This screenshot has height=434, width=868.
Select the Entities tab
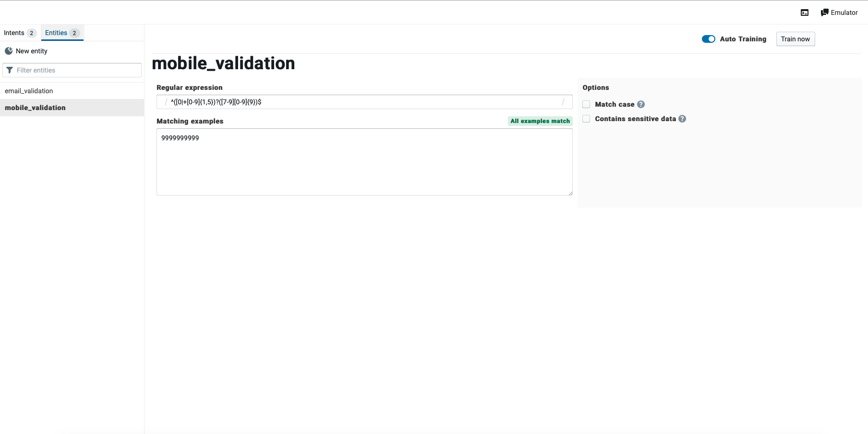[55, 33]
